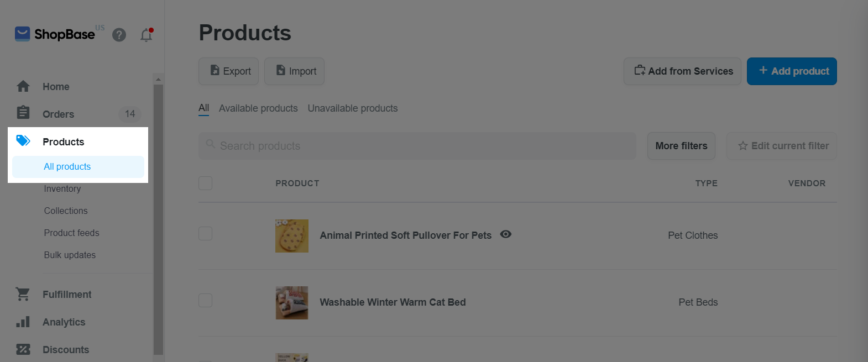Click the Discounts percent icon
The height and width of the screenshot is (362, 868).
pyautogui.click(x=23, y=350)
